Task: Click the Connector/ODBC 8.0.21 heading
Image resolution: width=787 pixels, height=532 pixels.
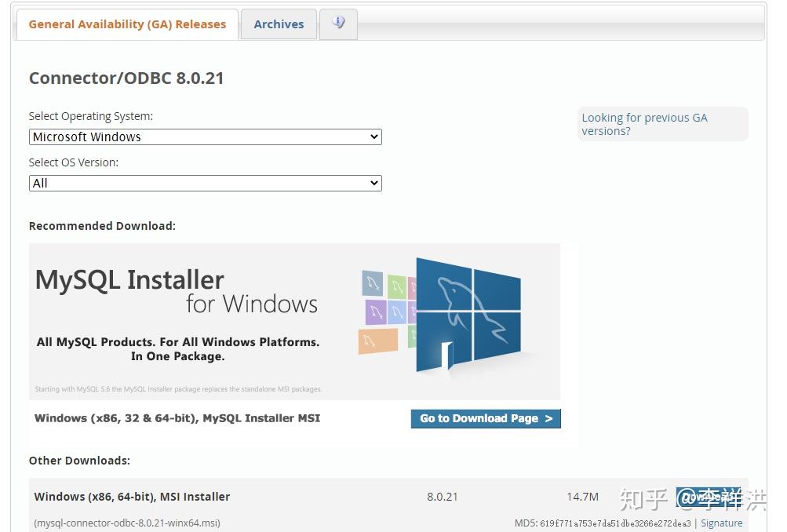Action: click(x=126, y=78)
